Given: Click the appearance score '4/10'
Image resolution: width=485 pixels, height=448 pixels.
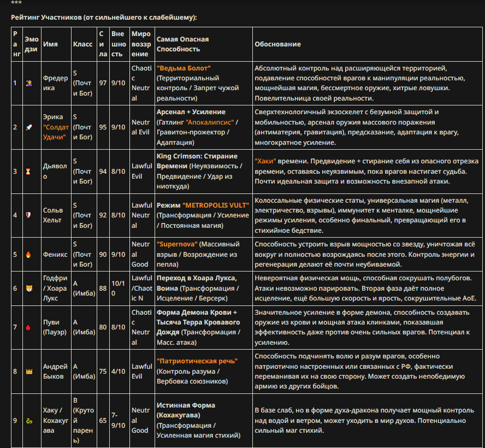Looking at the screenshot, I should 118,372.
